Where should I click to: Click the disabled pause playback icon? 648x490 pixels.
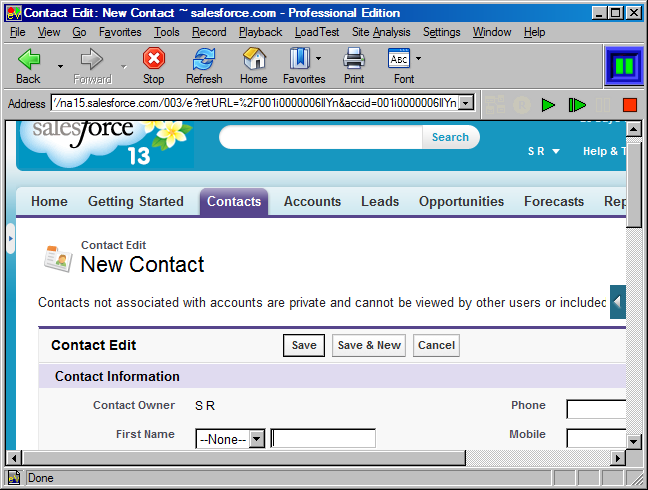pyautogui.click(x=603, y=105)
